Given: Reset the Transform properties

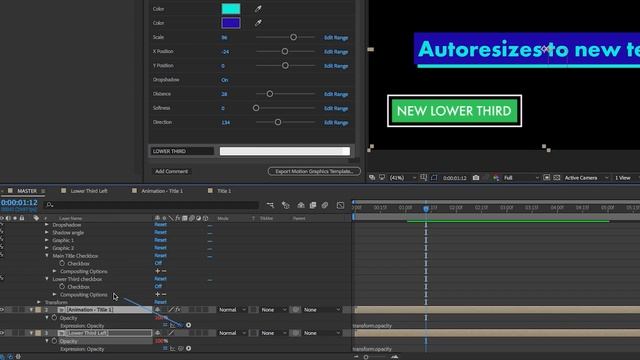Looking at the screenshot, I should tap(160, 302).
